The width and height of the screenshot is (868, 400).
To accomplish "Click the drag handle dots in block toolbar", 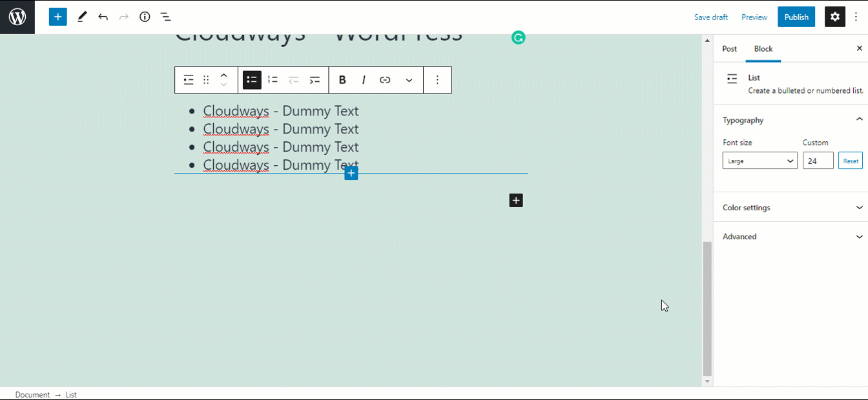I will (x=206, y=80).
